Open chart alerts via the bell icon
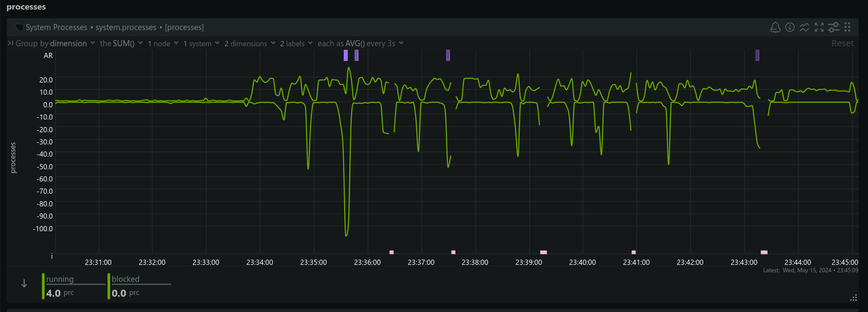 pyautogui.click(x=775, y=27)
